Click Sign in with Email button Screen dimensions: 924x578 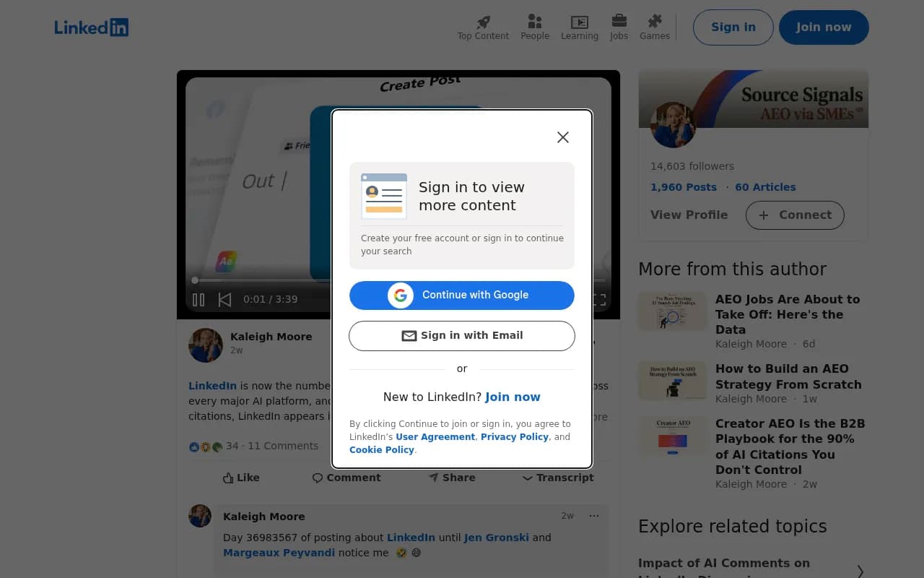462,335
